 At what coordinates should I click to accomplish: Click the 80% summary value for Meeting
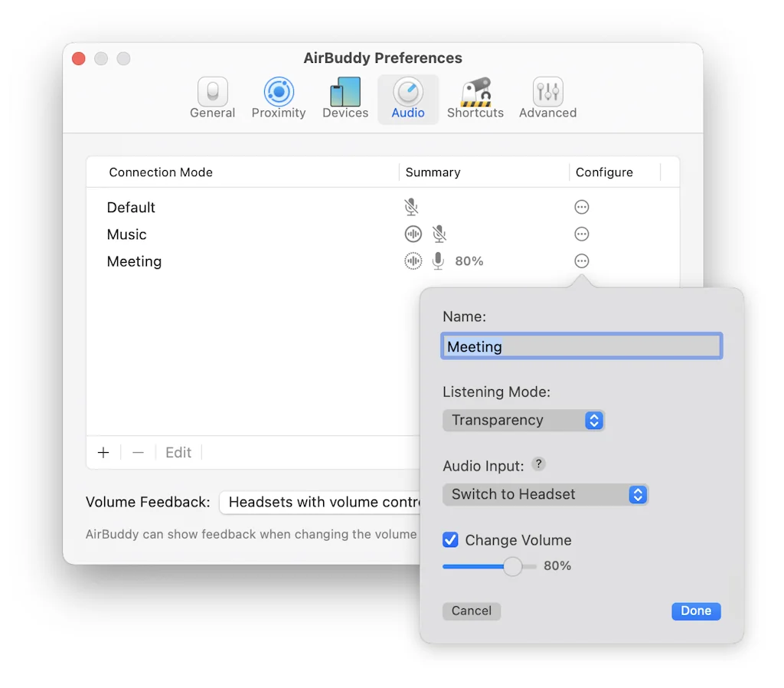[x=469, y=261]
